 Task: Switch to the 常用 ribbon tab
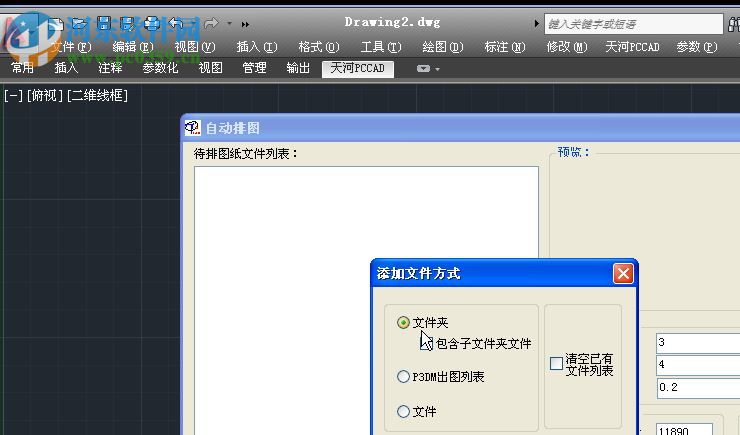[22, 68]
